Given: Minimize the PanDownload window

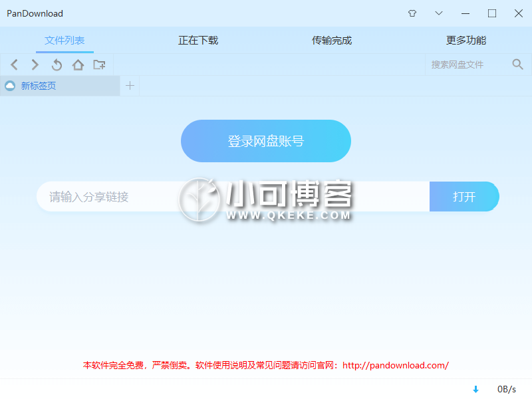Looking at the screenshot, I should (x=465, y=13).
